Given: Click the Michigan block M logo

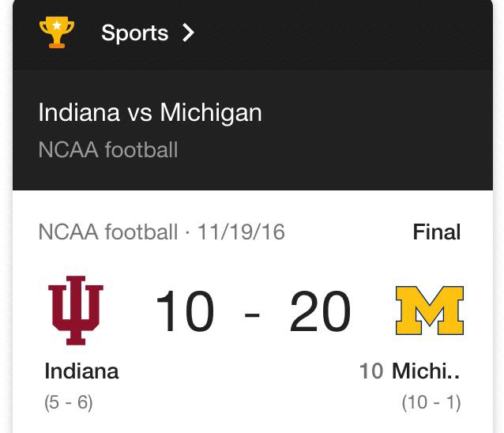Looking at the screenshot, I should [430, 311].
